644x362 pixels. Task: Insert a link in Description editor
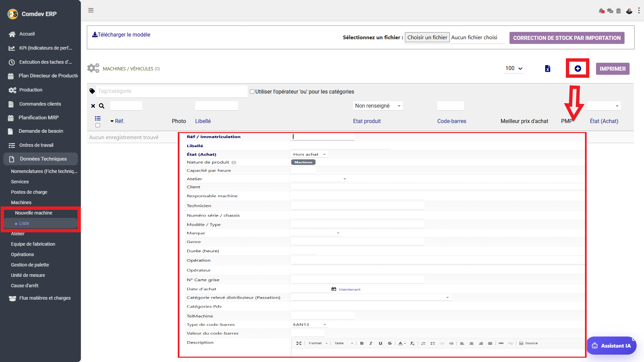click(501, 343)
